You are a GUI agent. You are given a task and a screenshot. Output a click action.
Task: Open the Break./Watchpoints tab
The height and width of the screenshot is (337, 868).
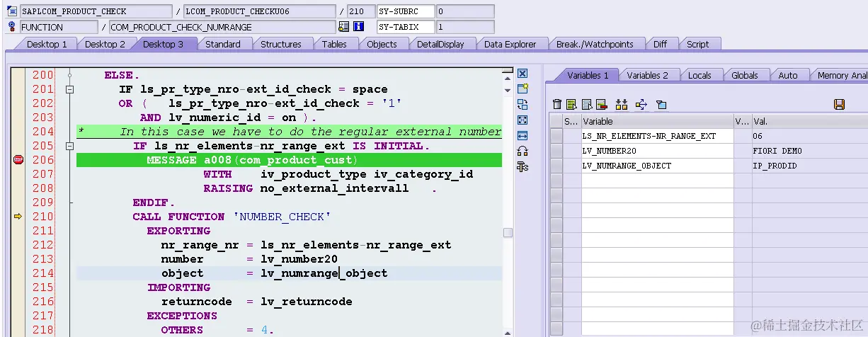click(595, 44)
